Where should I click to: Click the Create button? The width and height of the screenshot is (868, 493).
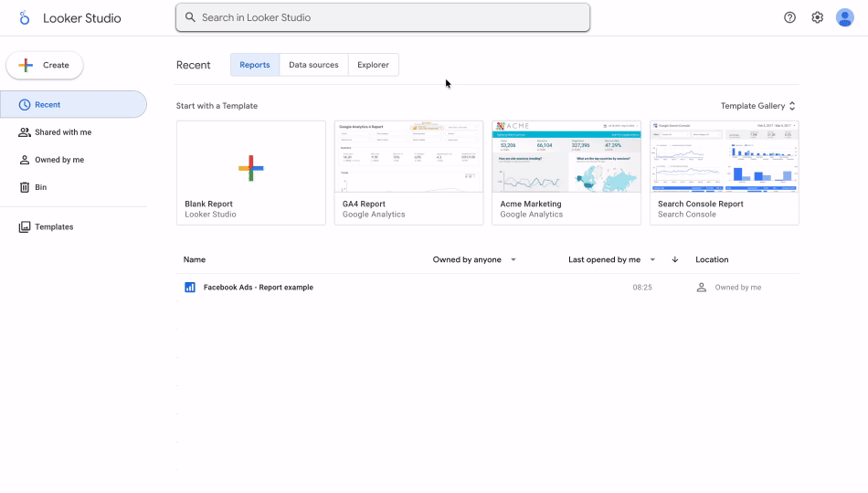[x=45, y=66]
